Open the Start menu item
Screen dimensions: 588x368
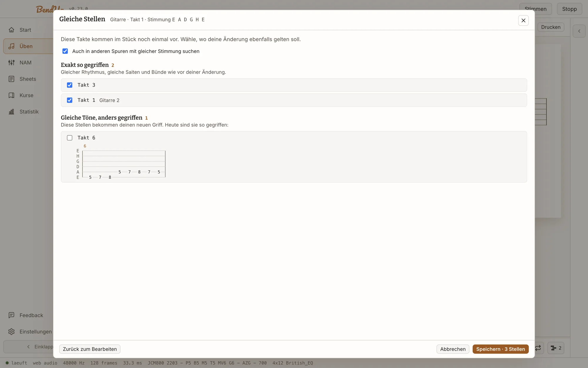[29, 30]
